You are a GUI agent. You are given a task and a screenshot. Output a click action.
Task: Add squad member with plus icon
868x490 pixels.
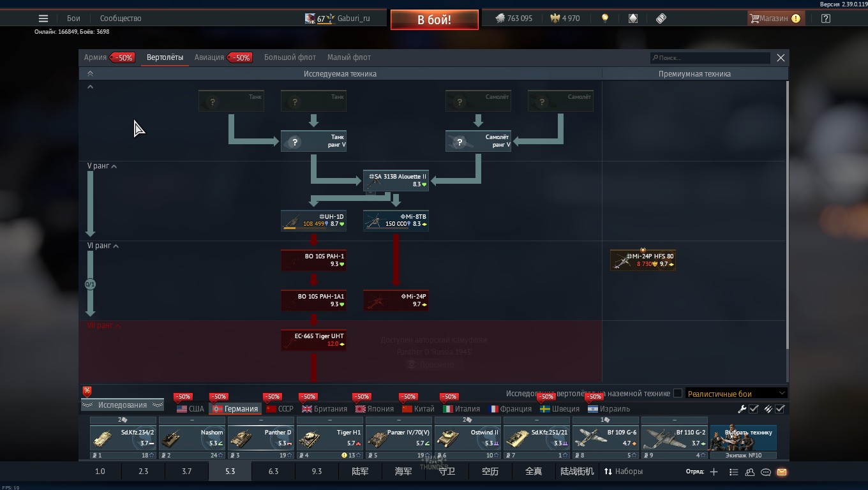coord(714,472)
